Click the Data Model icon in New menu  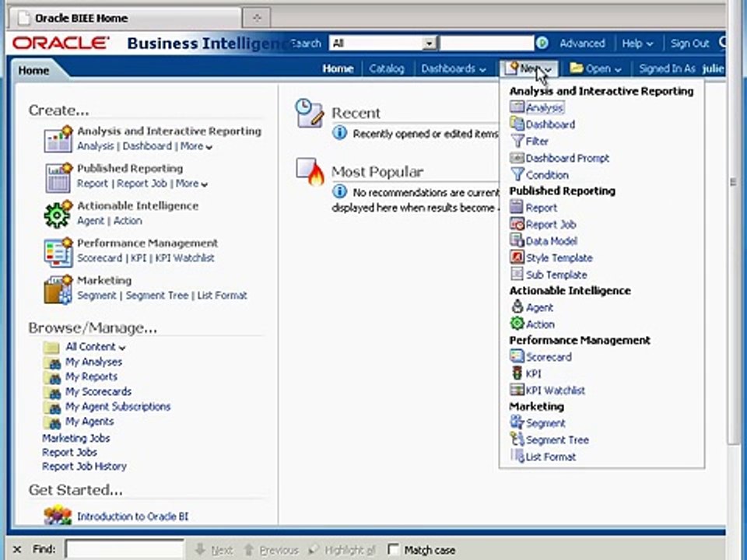click(517, 240)
